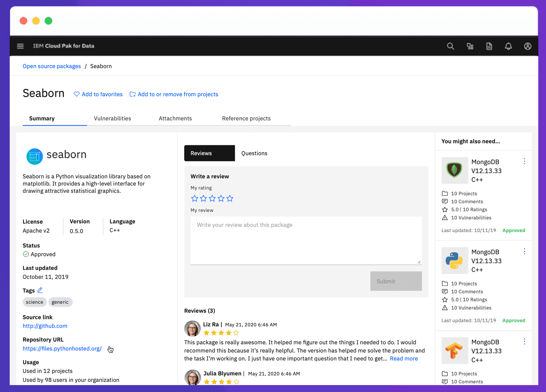Switch to the Questions tab

pyautogui.click(x=254, y=153)
